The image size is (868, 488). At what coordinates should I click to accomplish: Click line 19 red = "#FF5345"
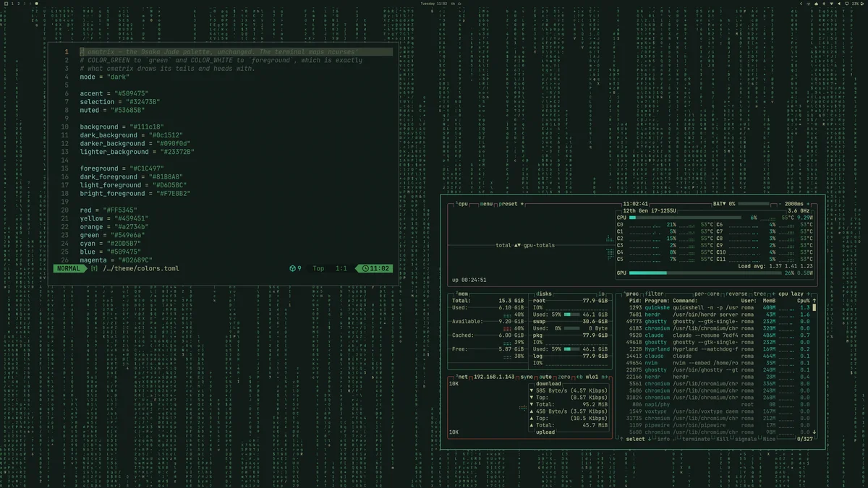coord(108,210)
